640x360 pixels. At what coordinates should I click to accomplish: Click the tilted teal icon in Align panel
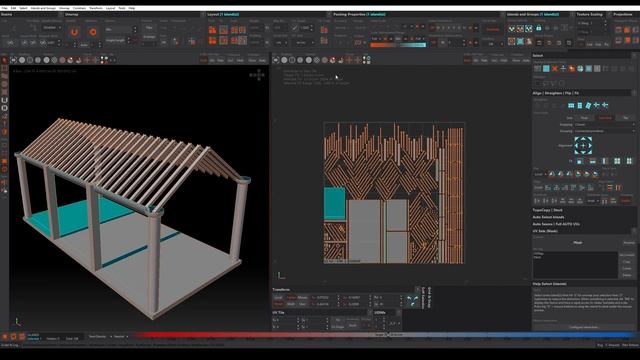588,105
